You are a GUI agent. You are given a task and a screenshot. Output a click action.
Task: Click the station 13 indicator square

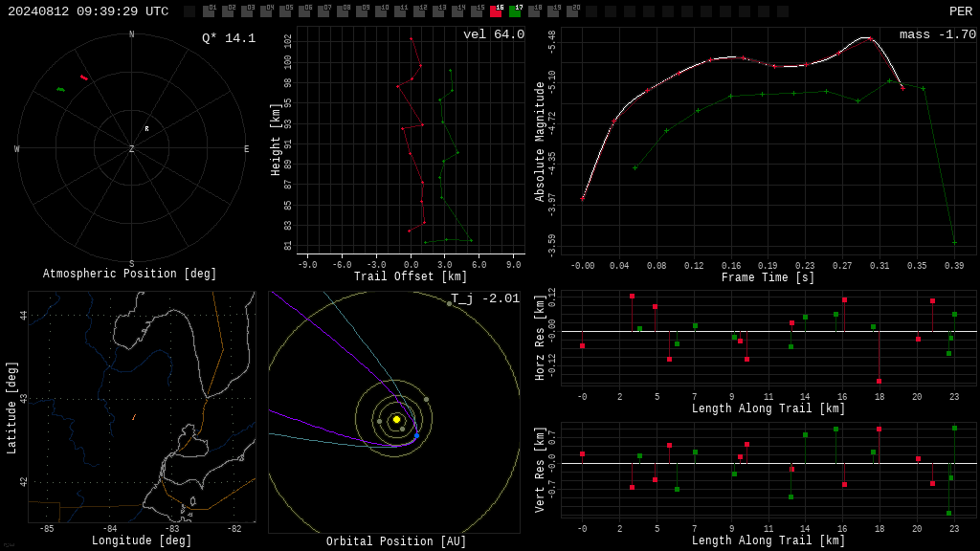coord(438,11)
